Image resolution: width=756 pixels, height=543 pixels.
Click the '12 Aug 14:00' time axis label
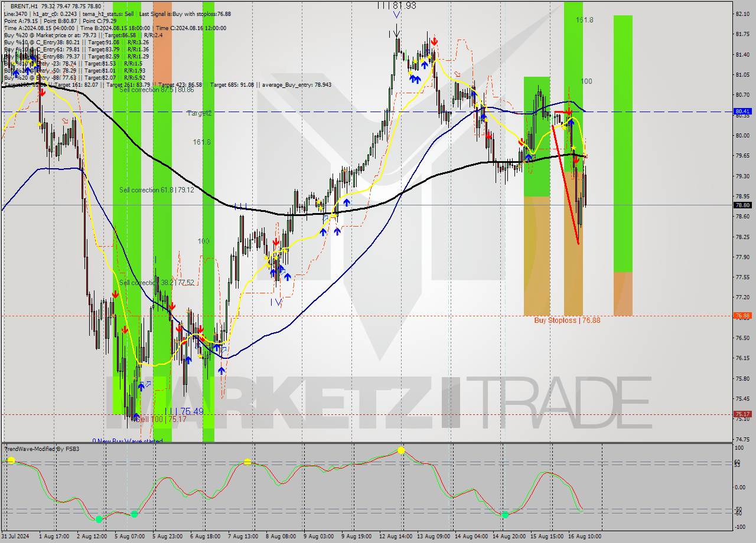click(396, 536)
